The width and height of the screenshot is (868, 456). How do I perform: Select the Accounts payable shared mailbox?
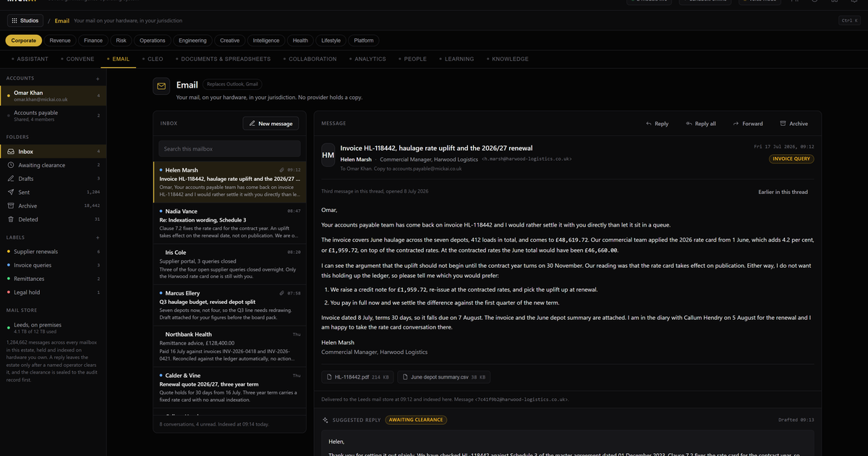coord(53,116)
